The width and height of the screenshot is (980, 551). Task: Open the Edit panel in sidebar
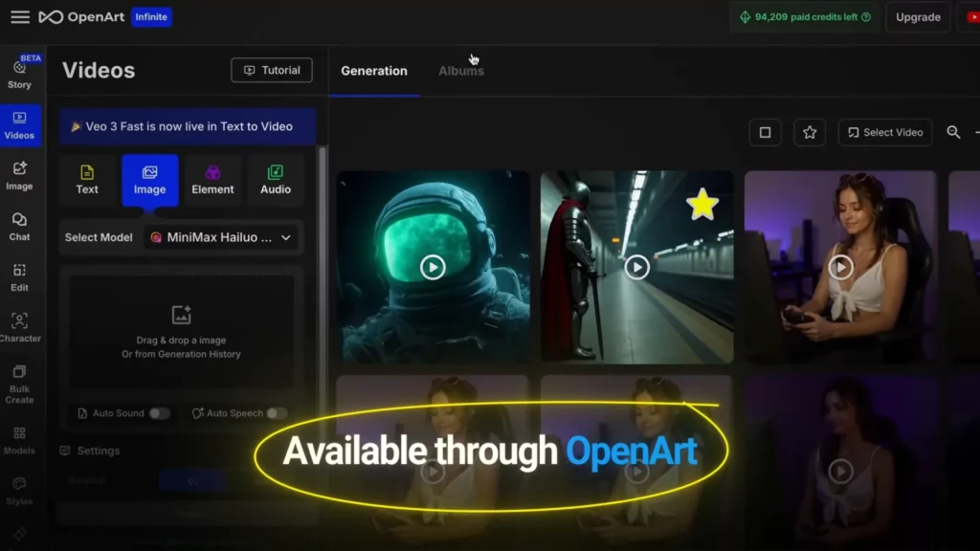(x=19, y=277)
